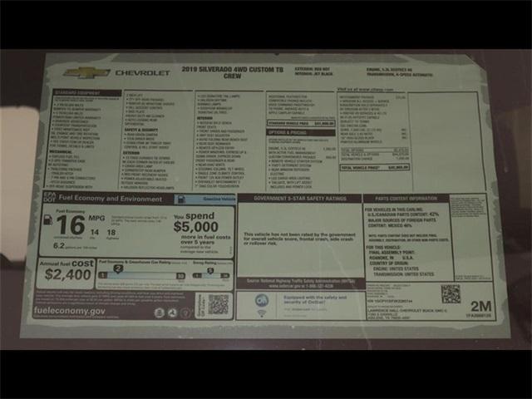Viewport: 532px width, 399px height.
Task: Click the Options & Pricing header
Action: point(288,132)
